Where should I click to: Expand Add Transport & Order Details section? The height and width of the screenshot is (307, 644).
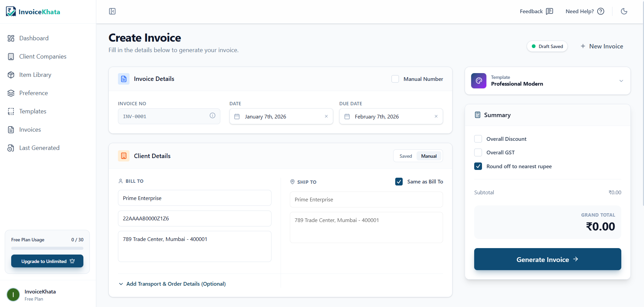[x=172, y=284]
